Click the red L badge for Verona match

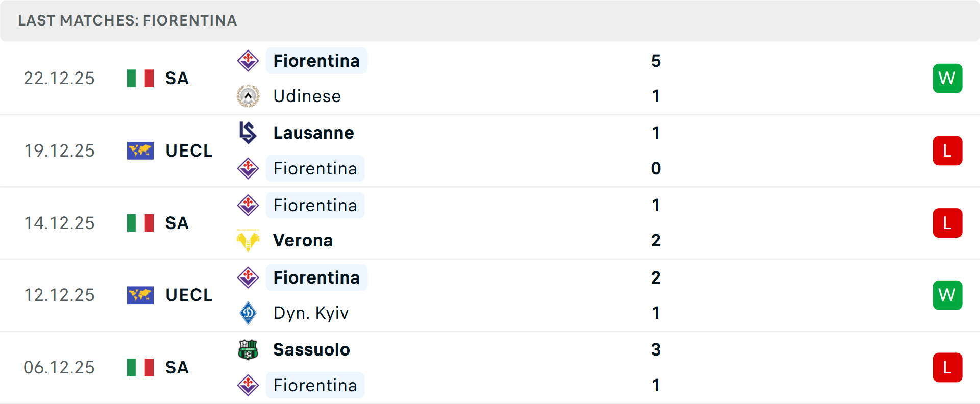click(947, 223)
